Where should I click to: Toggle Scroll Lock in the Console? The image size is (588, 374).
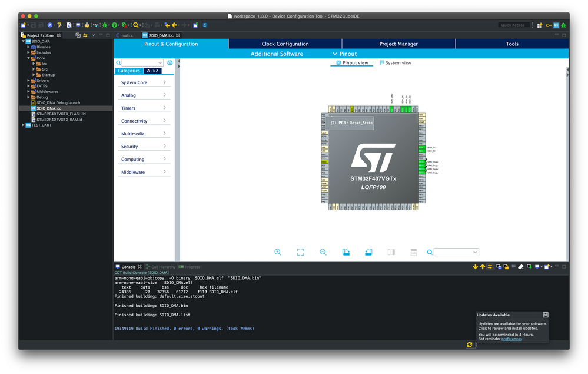click(506, 267)
